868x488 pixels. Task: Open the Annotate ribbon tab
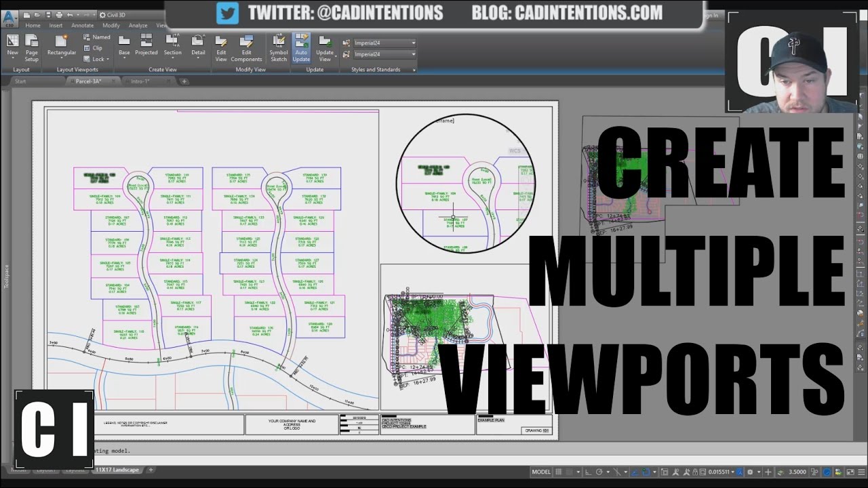click(x=83, y=25)
